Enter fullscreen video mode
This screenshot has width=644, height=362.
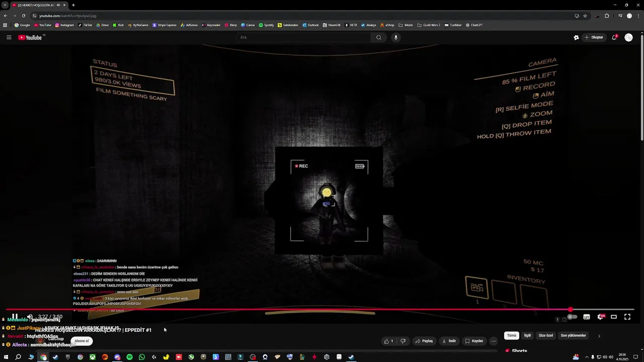point(627,317)
